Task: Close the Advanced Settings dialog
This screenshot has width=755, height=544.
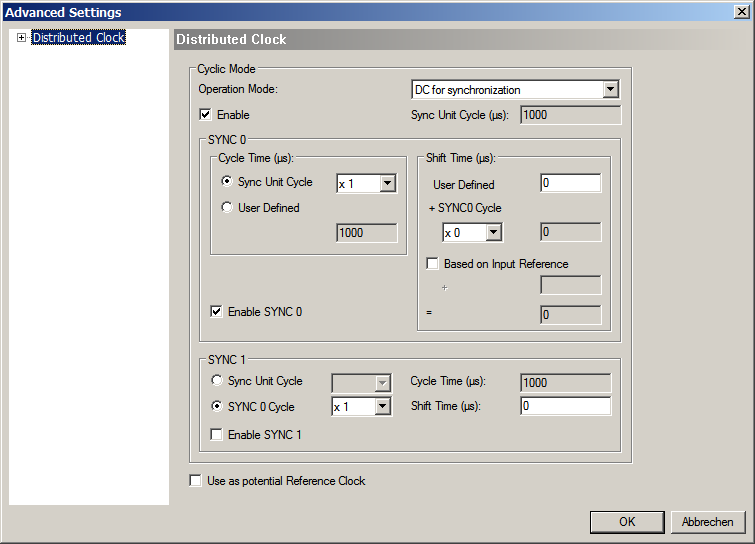Action: (x=741, y=12)
